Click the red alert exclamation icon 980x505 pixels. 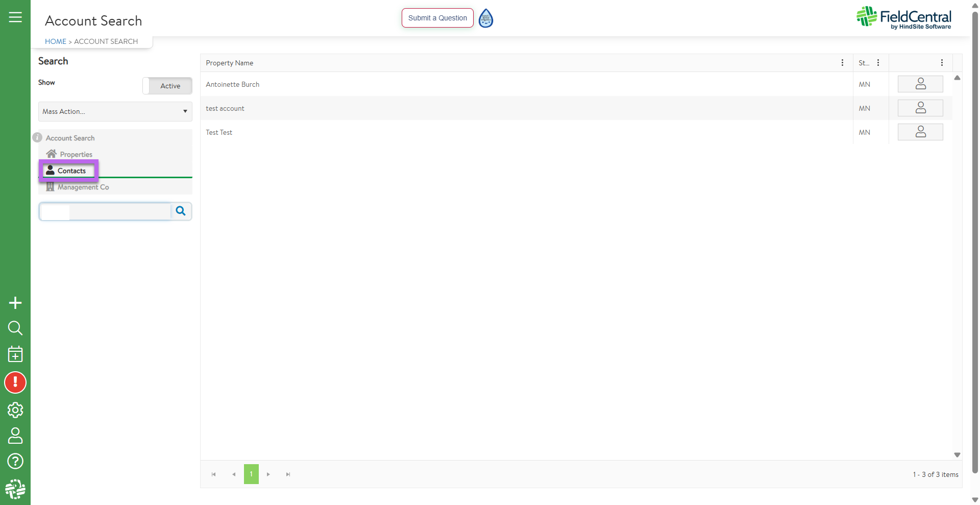click(x=15, y=382)
